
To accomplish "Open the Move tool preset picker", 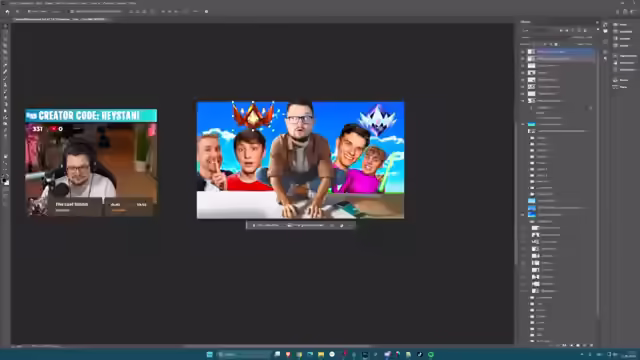I will point(17,11).
